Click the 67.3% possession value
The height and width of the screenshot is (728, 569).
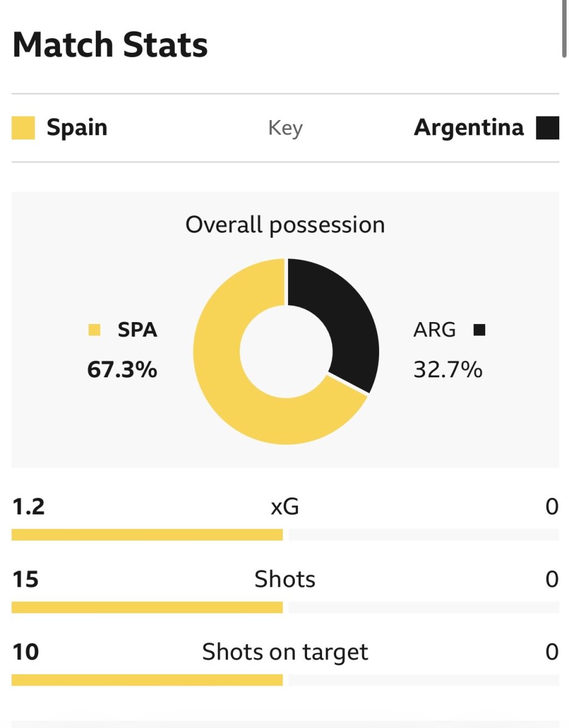click(123, 369)
